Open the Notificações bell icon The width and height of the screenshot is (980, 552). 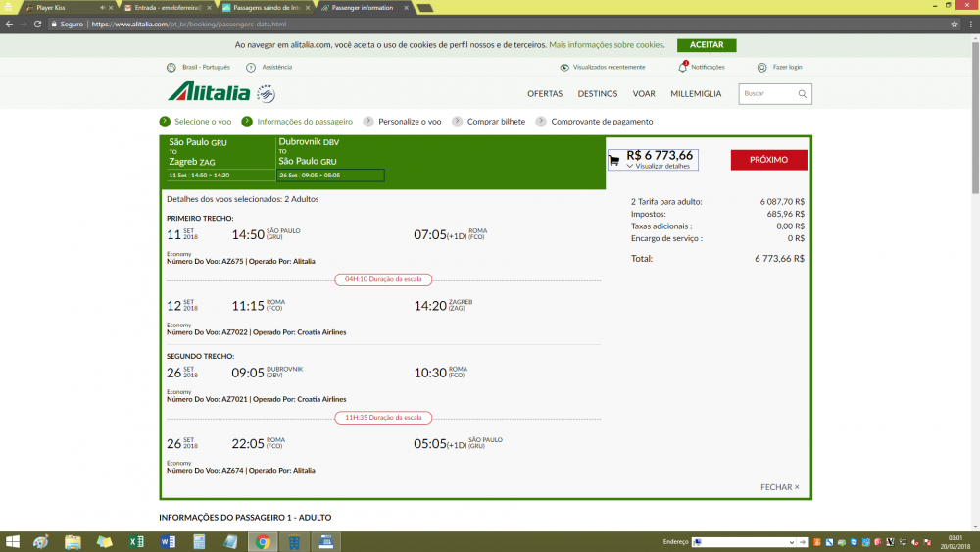tap(683, 67)
